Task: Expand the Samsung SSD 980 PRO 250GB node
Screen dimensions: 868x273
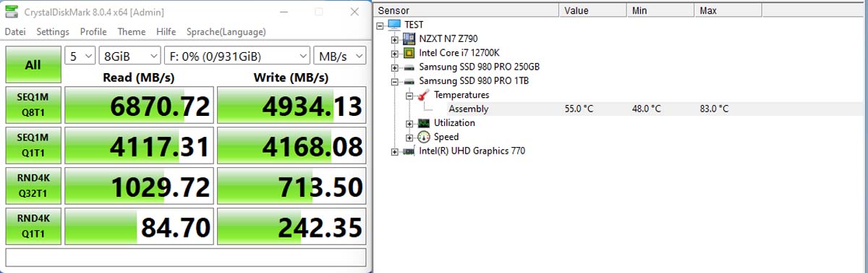Action: click(395, 67)
